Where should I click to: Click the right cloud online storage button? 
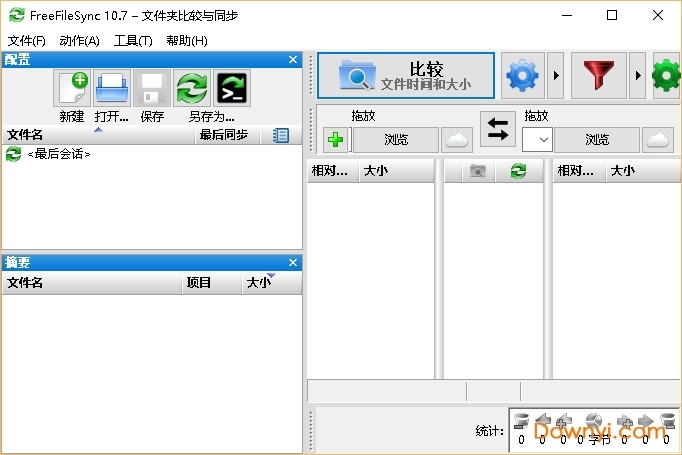[658, 140]
